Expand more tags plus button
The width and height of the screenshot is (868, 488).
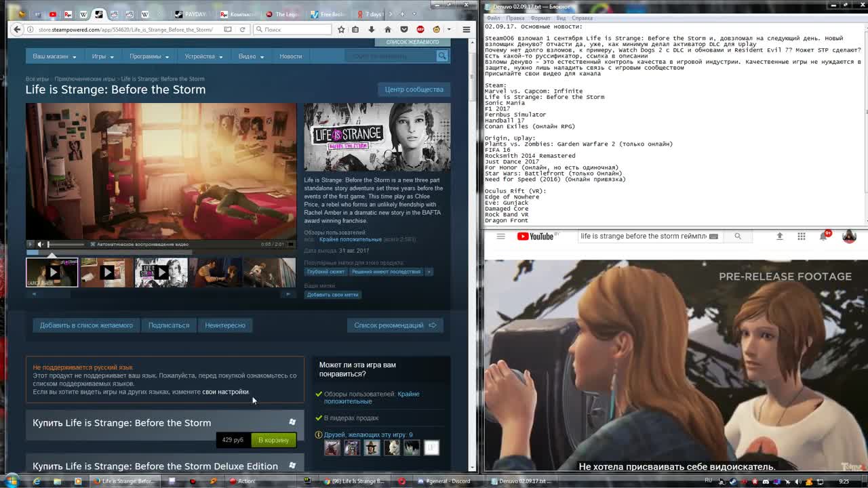click(429, 272)
